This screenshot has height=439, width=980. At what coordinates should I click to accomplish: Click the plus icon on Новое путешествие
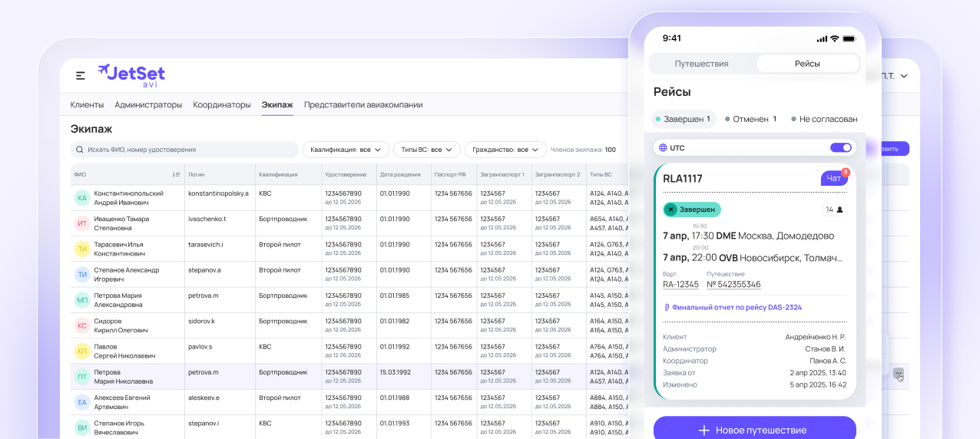704,430
